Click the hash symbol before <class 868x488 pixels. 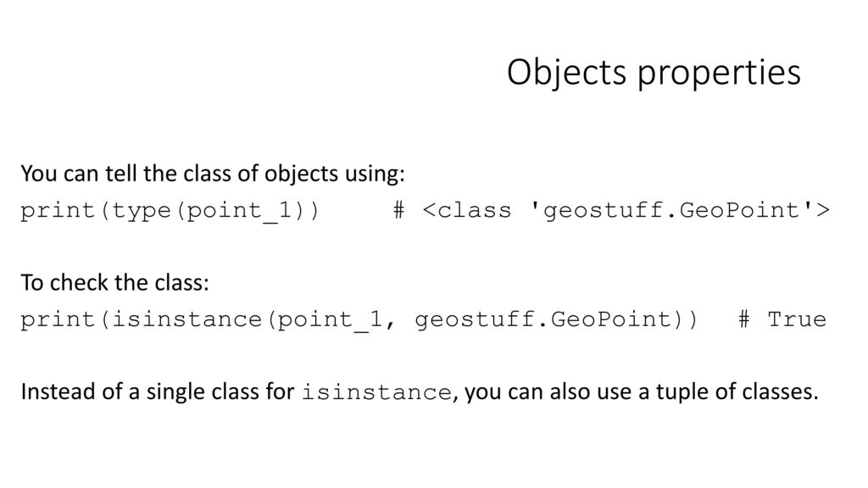(x=399, y=210)
